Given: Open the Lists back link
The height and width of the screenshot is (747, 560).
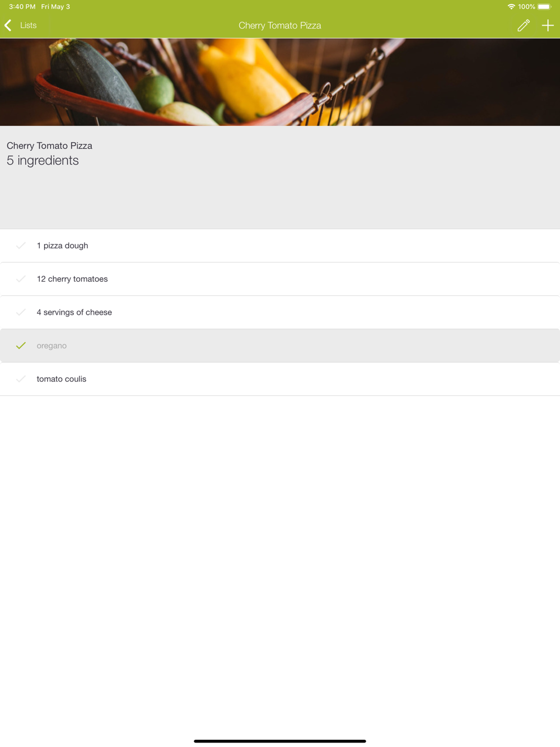Looking at the screenshot, I should [x=28, y=25].
